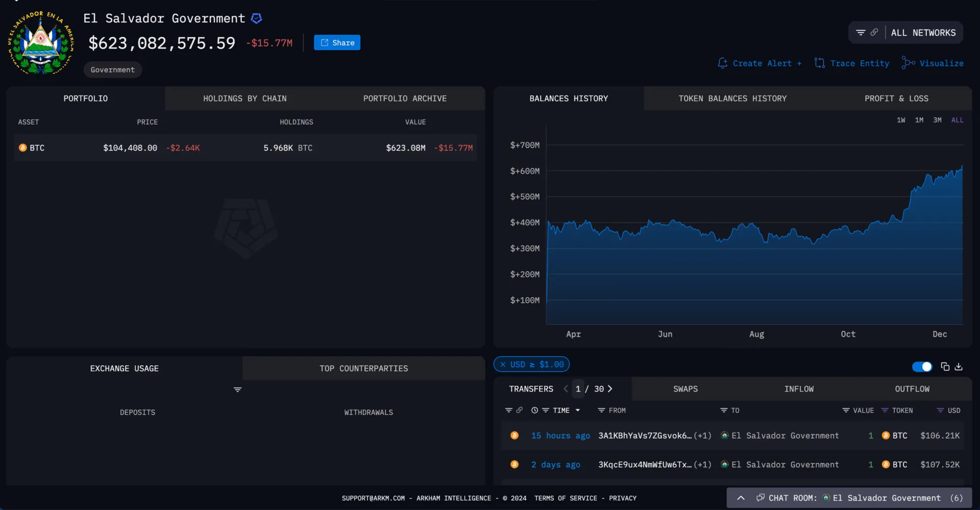
Task: Expand the TIME sort dropdown arrow
Action: tap(578, 410)
